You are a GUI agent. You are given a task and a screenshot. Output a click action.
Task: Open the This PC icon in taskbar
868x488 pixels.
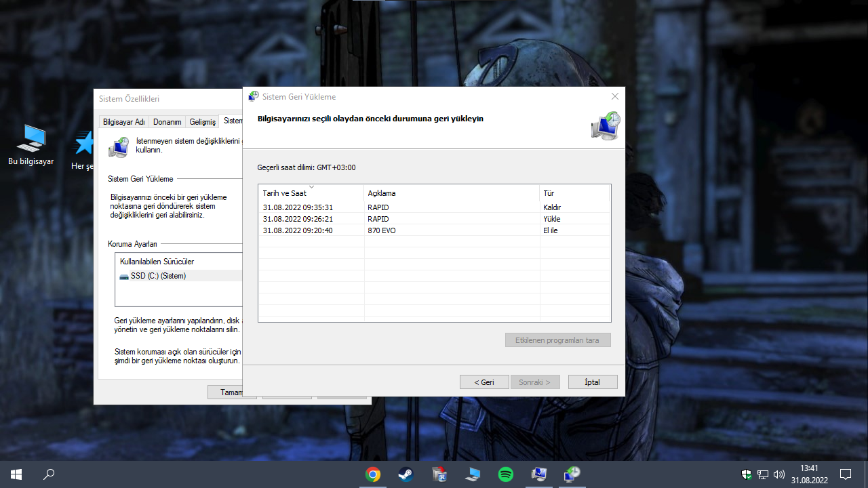pyautogui.click(x=473, y=474)
